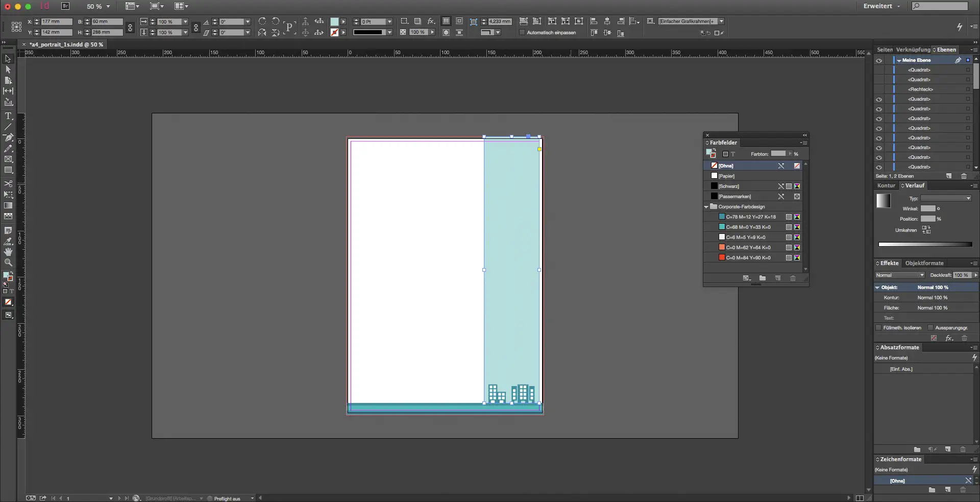
Task: Select the [Papier] swatch
Action: click(x=726, y=176)
